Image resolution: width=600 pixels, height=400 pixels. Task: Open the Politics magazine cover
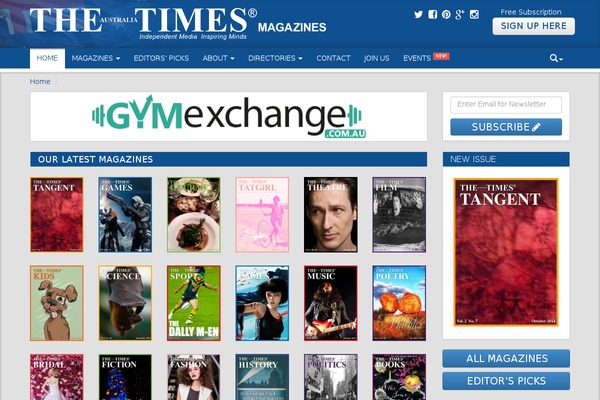pyautogui.click(x=331, y=377)
